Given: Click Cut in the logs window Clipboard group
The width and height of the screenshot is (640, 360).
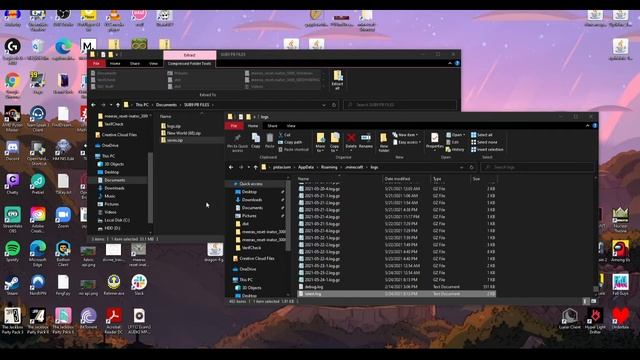Looking at the screenshot, I should pos(284,135).
